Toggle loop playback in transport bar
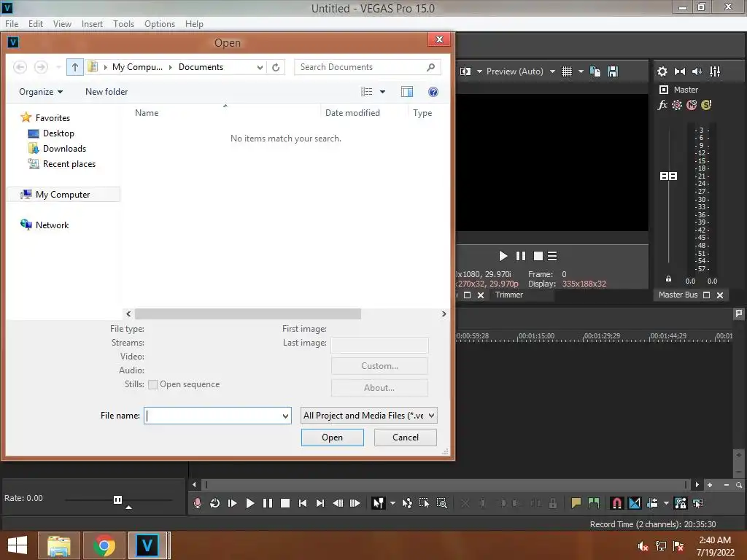The image size is (747, 560). coord(215,503)
